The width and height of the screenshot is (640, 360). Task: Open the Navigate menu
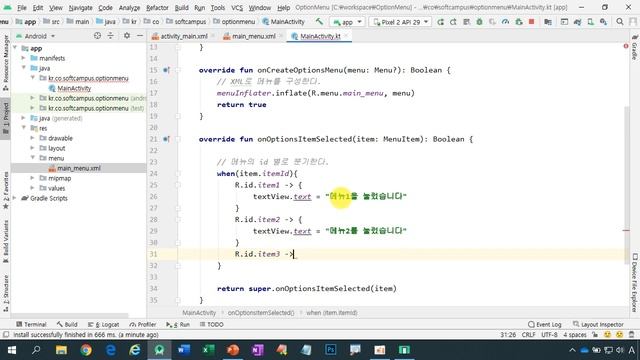pyautogui.click(x=80, y=7)
